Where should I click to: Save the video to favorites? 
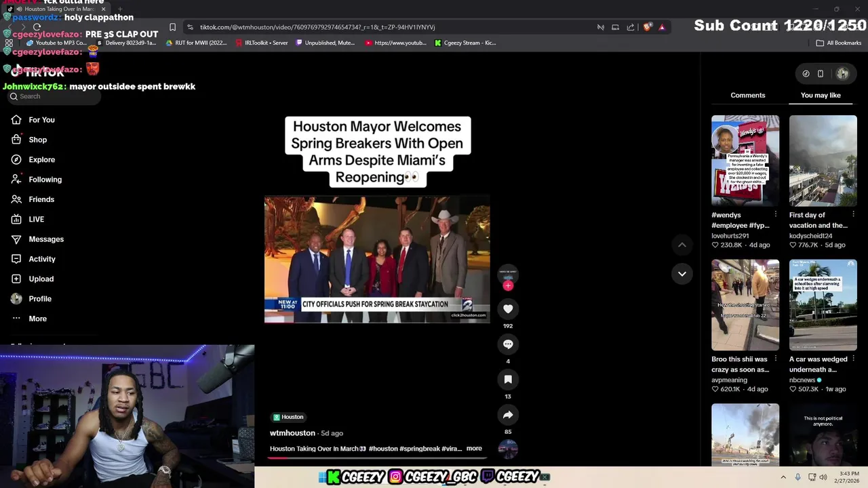508,380
